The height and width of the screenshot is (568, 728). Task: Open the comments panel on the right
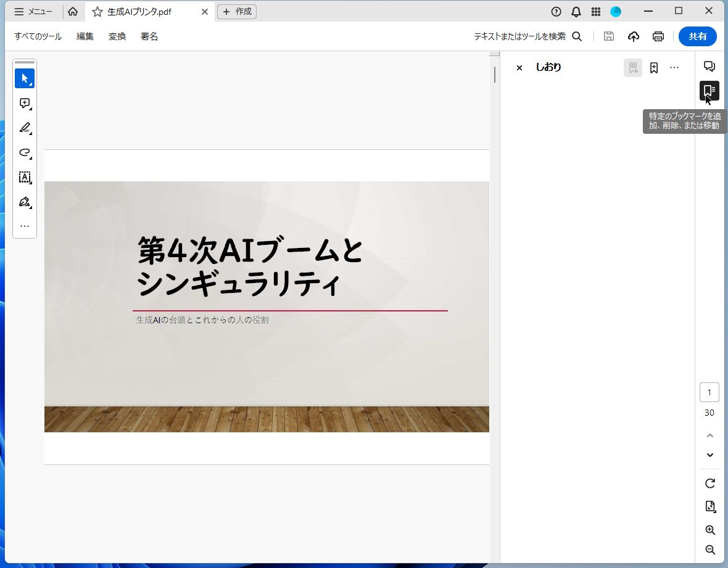(709, 66)
